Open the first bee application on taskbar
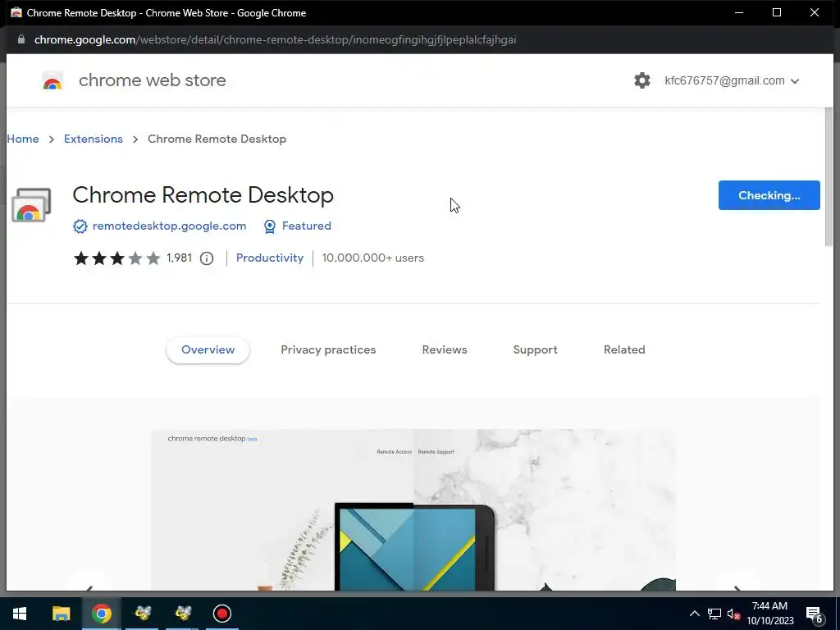Screen dimensions: 840x630 (143, 614)
